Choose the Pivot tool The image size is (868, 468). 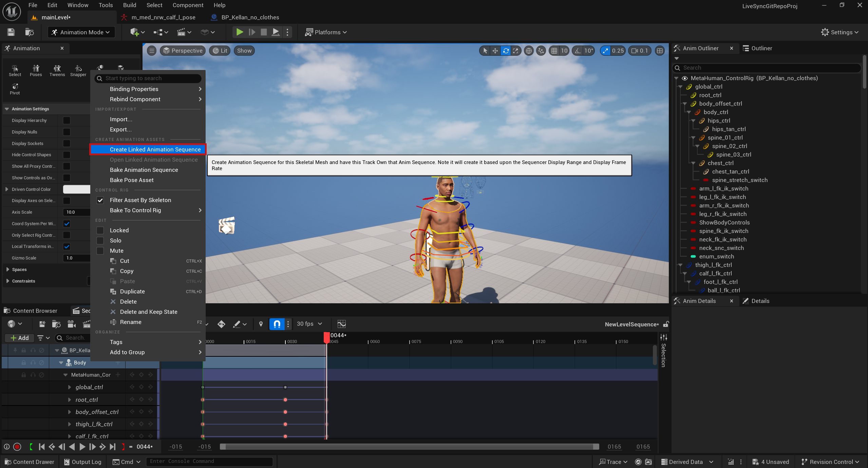[15, 89]
